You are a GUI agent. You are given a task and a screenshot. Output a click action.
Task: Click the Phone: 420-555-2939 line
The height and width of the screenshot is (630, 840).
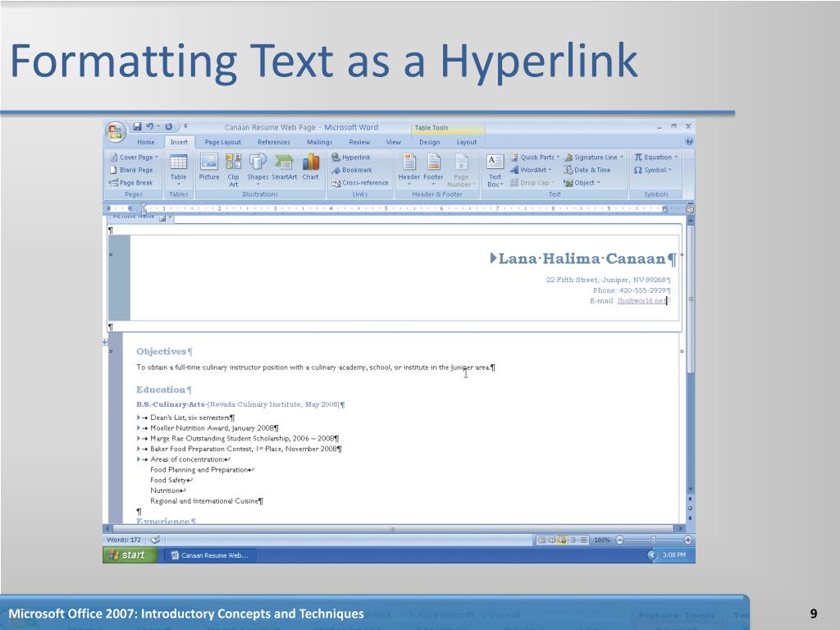[629, 290]
